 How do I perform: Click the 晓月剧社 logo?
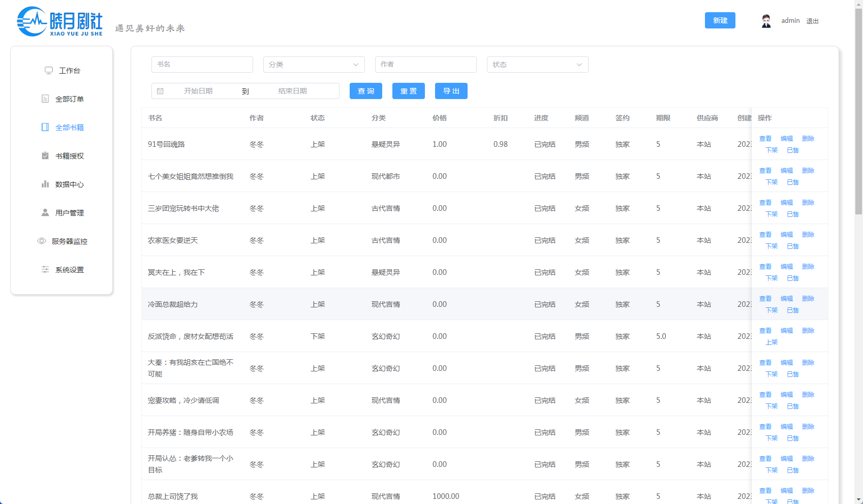coord(60,21)
